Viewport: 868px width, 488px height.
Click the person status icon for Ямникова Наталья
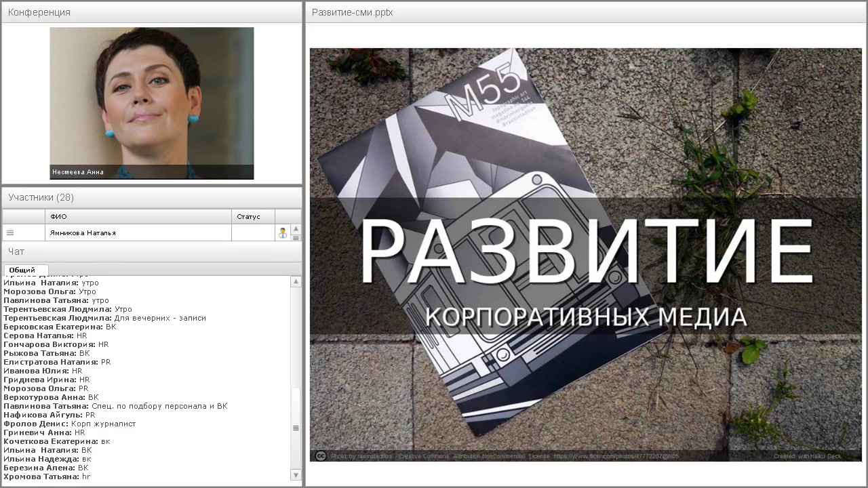click(283, 232)
